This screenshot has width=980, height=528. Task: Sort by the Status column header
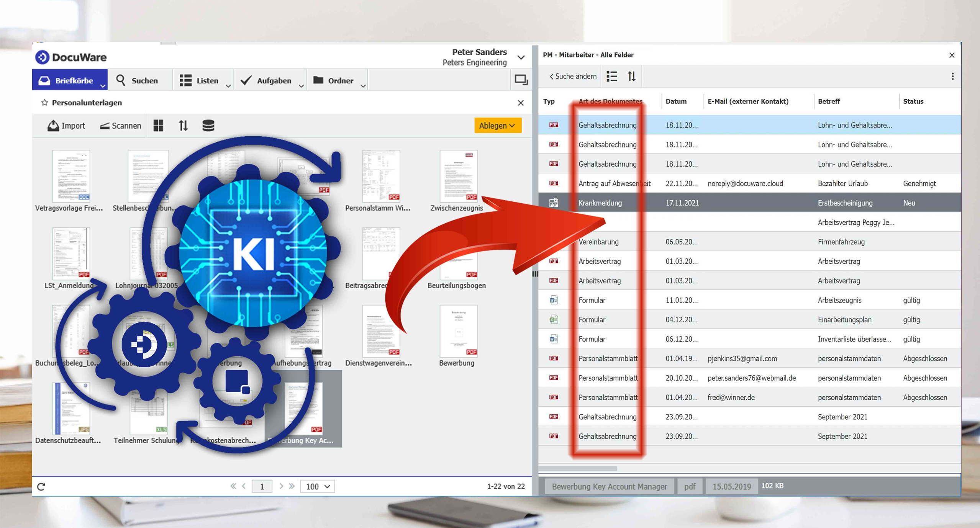(913, 101)
